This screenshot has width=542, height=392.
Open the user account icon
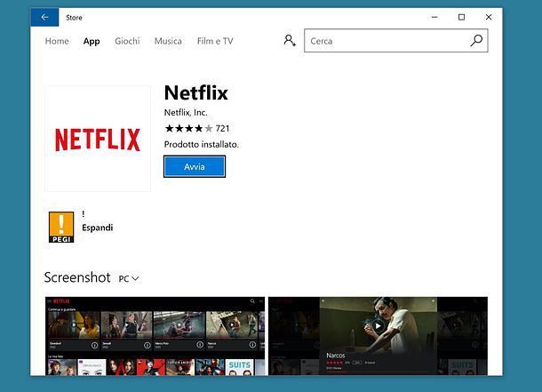pos(289,41)
